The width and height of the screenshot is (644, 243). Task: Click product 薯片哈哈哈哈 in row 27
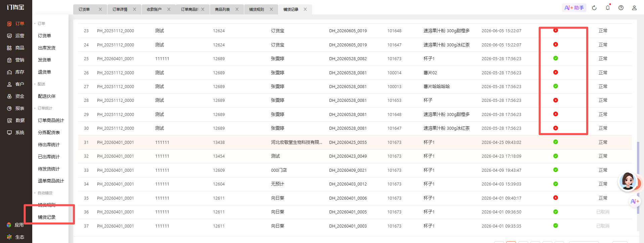(x=436, y=86)
